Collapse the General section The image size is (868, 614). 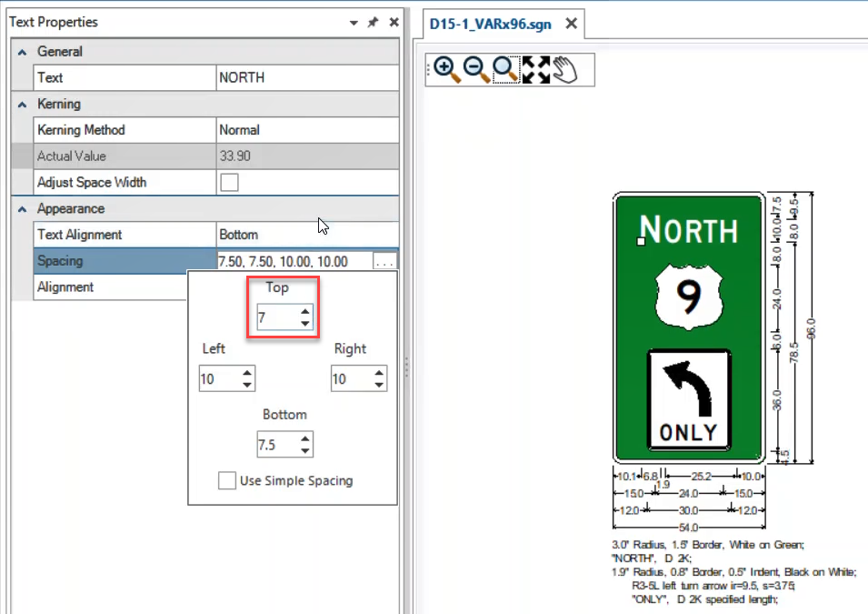pos(22,53)
